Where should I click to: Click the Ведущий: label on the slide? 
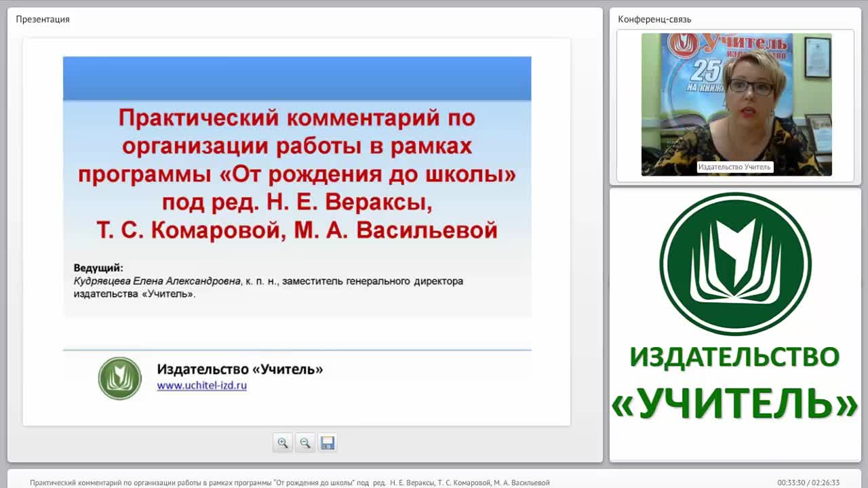[98, 267]
